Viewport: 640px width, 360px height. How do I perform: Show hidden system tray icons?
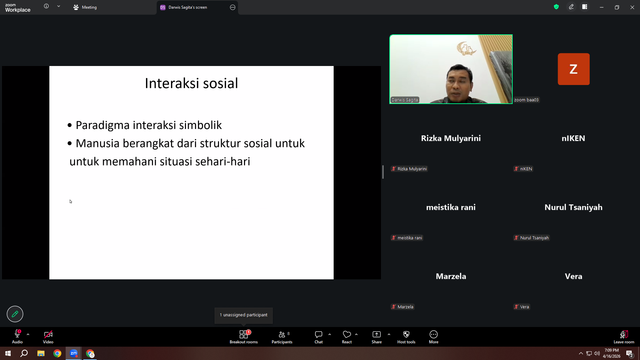point(581,353)
